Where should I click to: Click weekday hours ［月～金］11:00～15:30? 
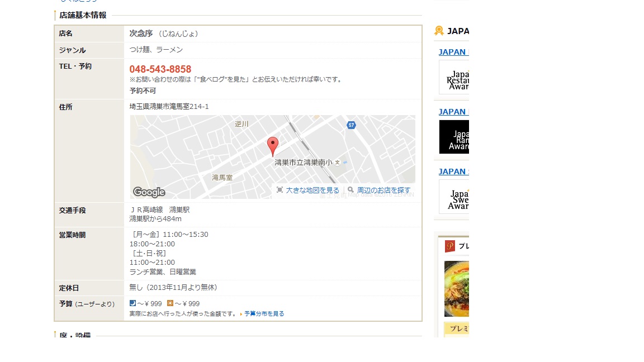point(169,235)
